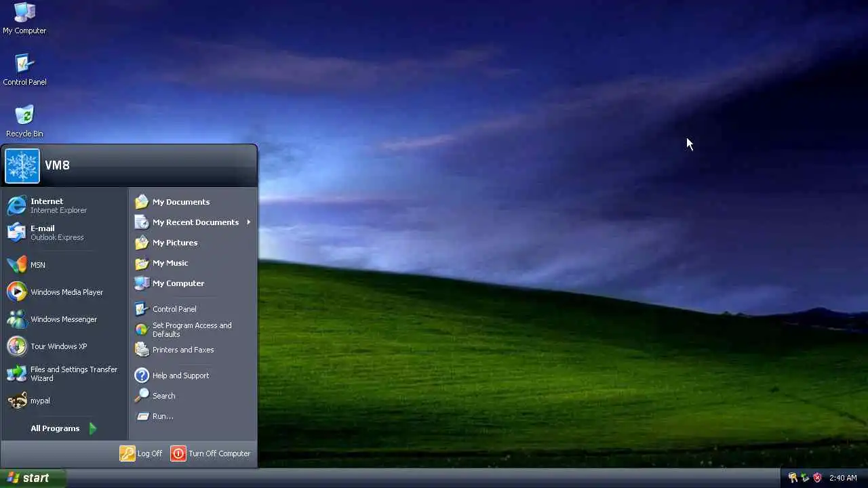The image size is (868, 488).
Task: Open the My Documents folder
Action: point(193,202)
